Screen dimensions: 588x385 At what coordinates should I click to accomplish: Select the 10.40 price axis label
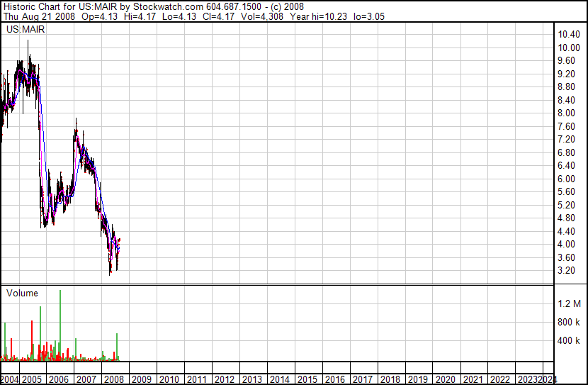[x=569, y=35]
